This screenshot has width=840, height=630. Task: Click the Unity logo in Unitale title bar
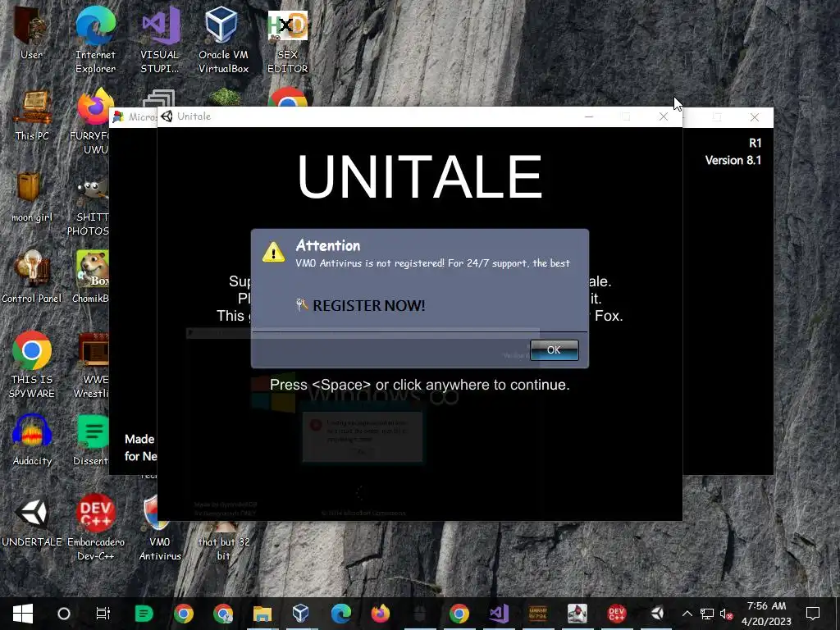(167, 116)
